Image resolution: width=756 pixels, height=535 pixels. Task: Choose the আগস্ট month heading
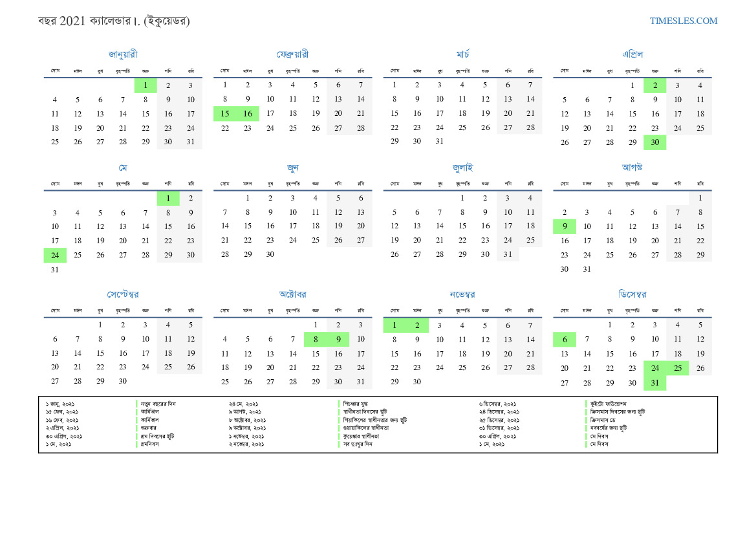pyautogui.click(x=632, y=168)
